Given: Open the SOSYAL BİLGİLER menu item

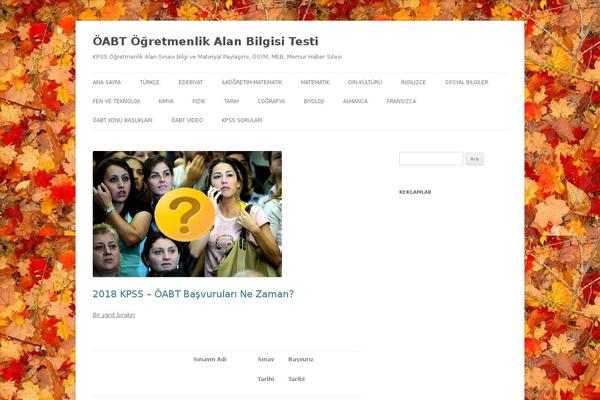Looking at the screenshot, I should tap(466, 82).
